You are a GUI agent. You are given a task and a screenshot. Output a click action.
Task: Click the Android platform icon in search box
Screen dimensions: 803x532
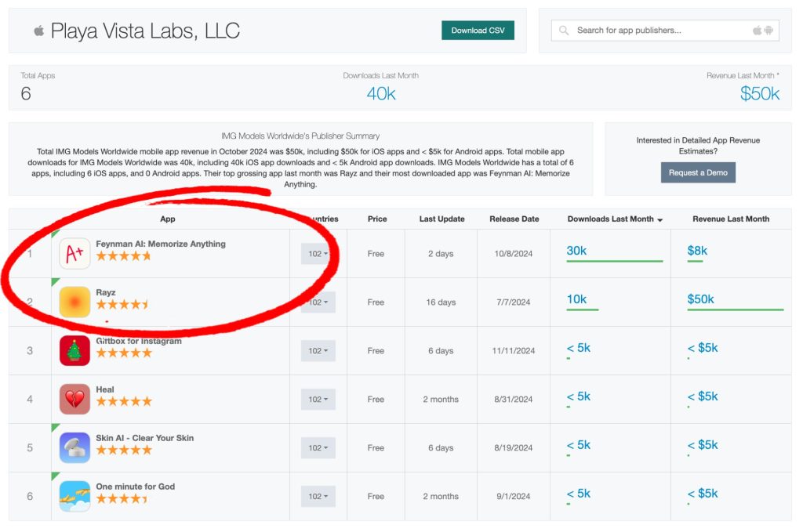coord(768,31)
